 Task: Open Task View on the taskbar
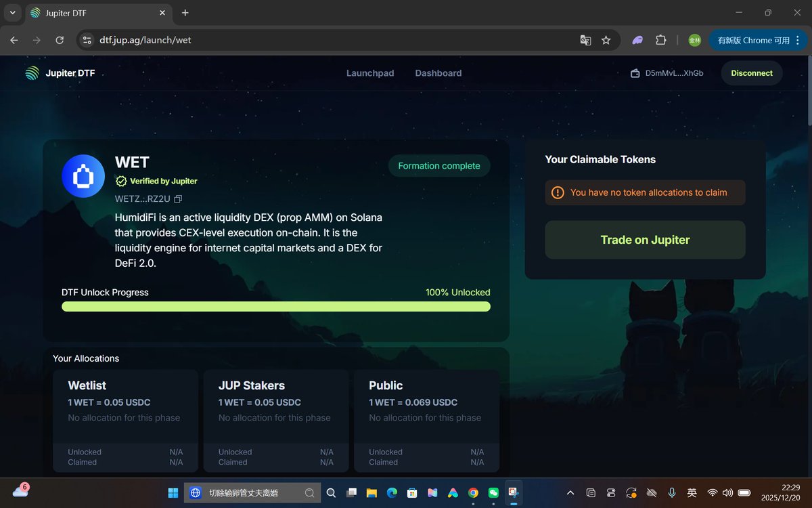(351, 493)
